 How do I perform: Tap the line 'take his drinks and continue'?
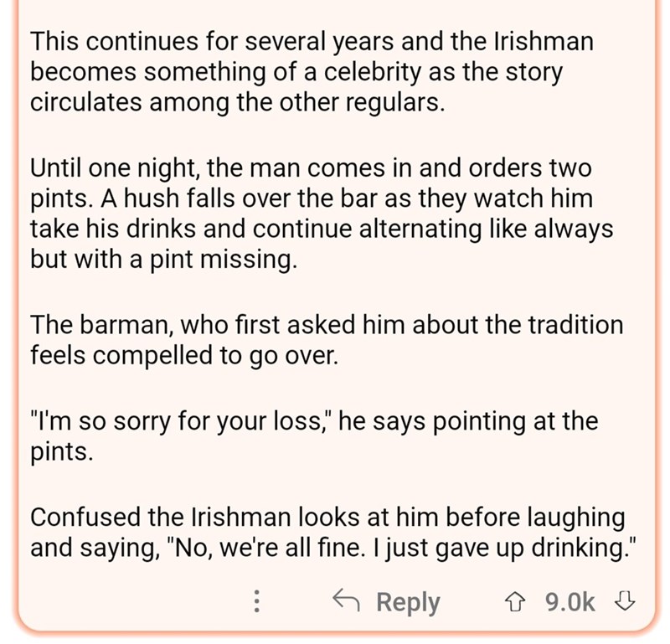(322, 229)
